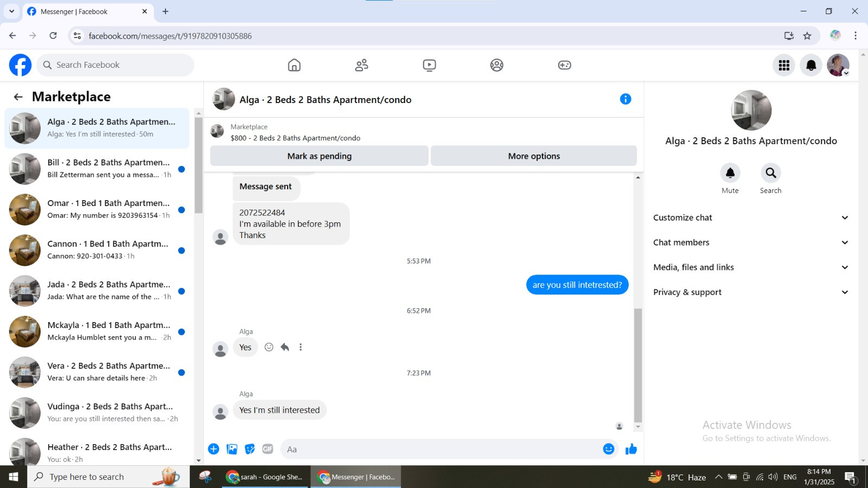Viewport: 868px width, 488px height.
Task: Click the chat list scrollbar thumb
Action: point(199,165)
